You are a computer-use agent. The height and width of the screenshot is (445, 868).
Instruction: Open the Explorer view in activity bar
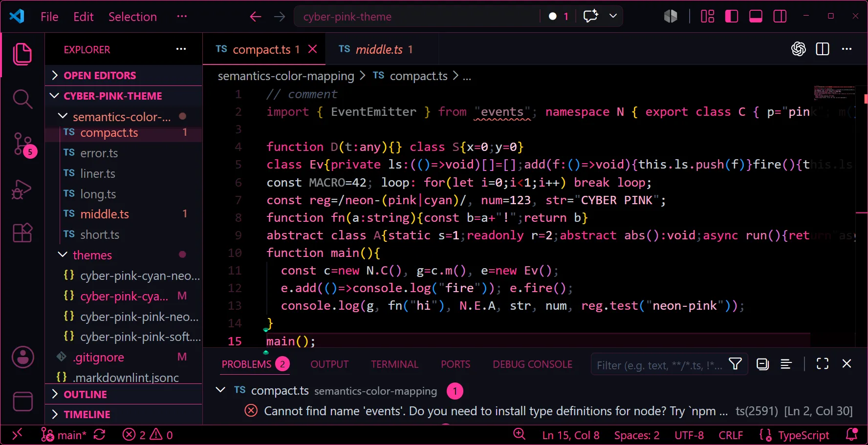click(x=22, y=54)
